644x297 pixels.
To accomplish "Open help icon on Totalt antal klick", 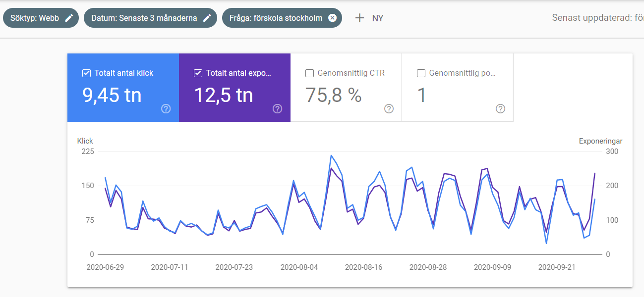I will [x=166, y=109].
